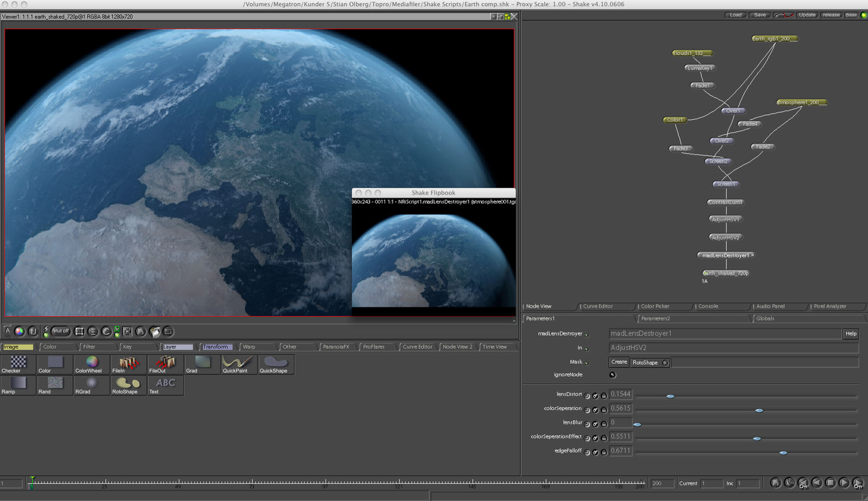Open Help for madLensDestroyer
The image size is (868, 501).
(851, 333)
